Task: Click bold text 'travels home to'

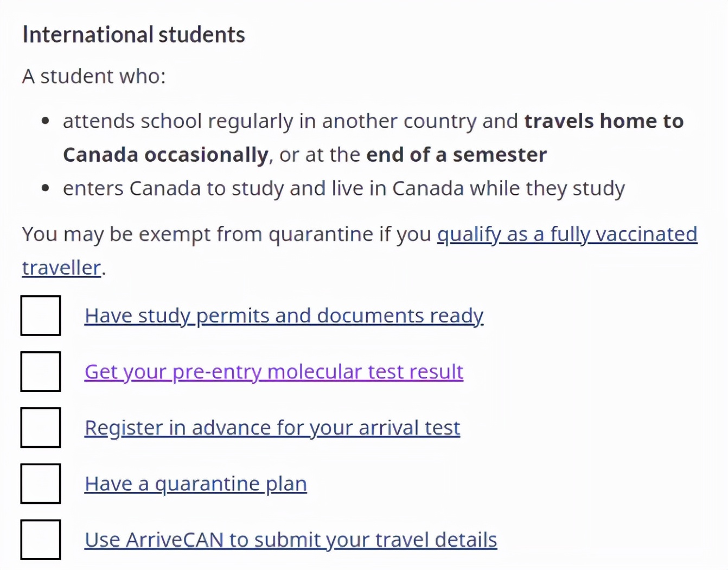Action: pos(603,121)
